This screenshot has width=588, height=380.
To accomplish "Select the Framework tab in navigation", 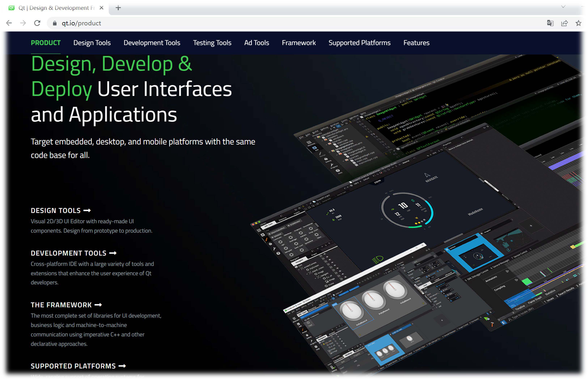I will tap(299, 42).
